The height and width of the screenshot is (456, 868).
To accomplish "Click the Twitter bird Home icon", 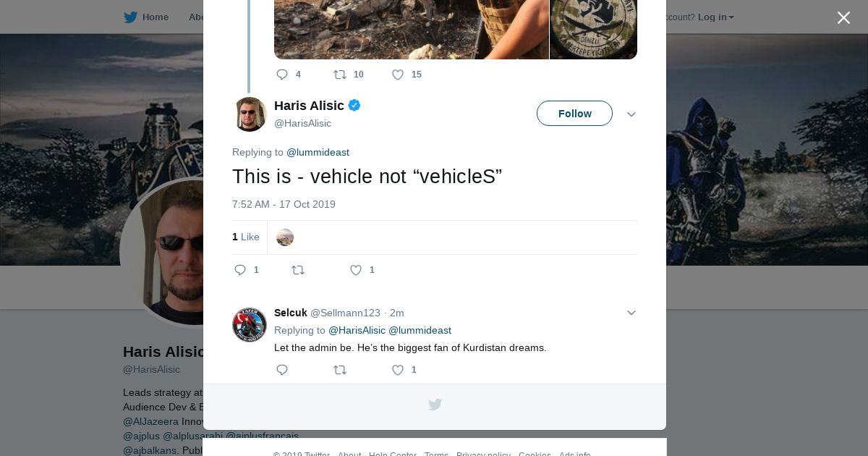I will pyautogui.click(x=130, y=17).
